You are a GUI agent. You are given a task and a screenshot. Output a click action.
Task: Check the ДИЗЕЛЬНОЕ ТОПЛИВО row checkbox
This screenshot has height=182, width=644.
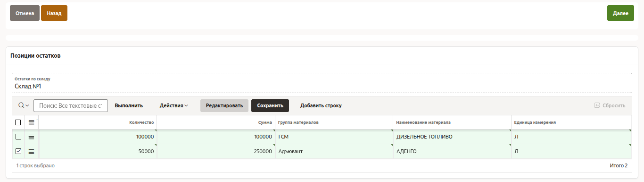tap(18, 137)
